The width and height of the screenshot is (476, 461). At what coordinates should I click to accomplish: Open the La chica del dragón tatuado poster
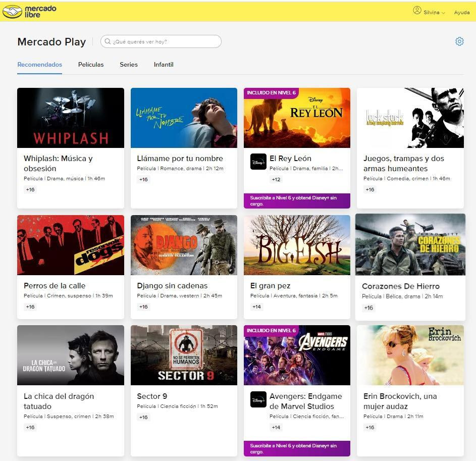coord(71,355)
